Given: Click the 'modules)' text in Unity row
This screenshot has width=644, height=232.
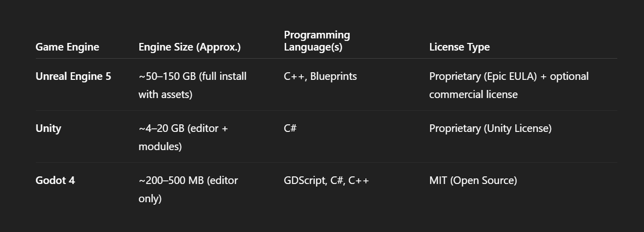Looking at the screenshot, I should [160, 147].
